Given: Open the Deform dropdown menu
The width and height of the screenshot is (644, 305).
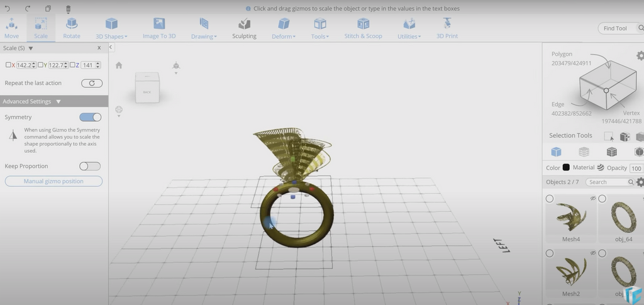Looking at the screenshot, I should (x=284, y=28).
